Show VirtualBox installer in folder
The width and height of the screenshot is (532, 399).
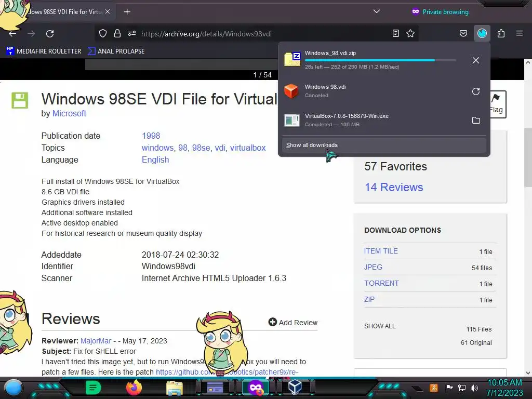476,121
